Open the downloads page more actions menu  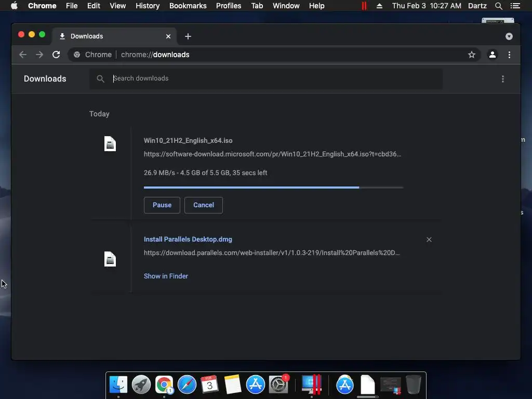coord(503,79)
